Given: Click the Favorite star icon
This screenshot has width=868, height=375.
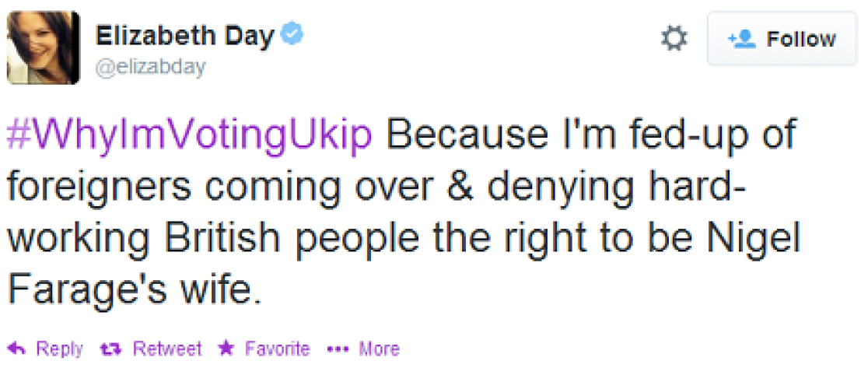Looking at the screenshot, I should [x=226, y=349].
